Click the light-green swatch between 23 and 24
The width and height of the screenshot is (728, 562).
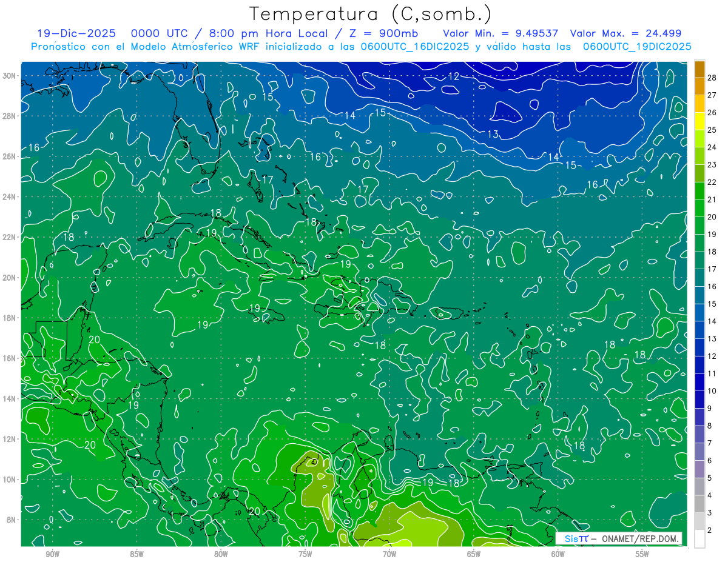[x=699, y=156]
